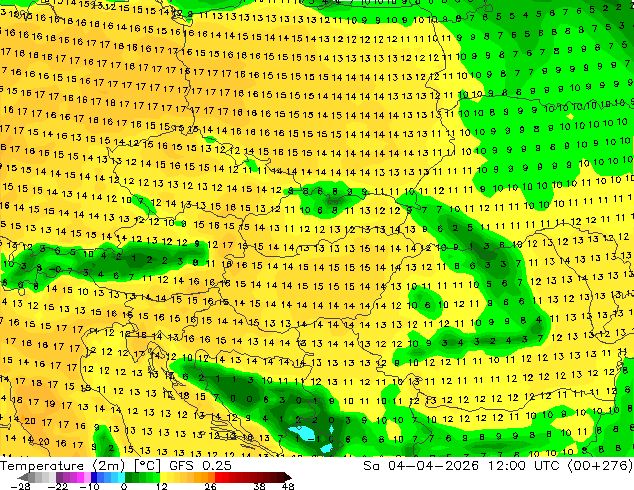Click the bright red segment of color scale
This screenshot has height=490, width=634.
218,477
